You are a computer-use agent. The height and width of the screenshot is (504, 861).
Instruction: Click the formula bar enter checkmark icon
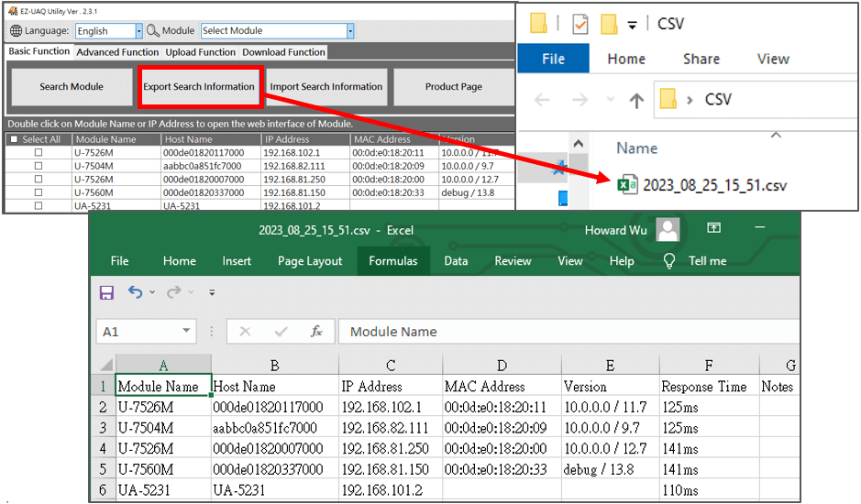pyautogui.click(x=281, y=332)
